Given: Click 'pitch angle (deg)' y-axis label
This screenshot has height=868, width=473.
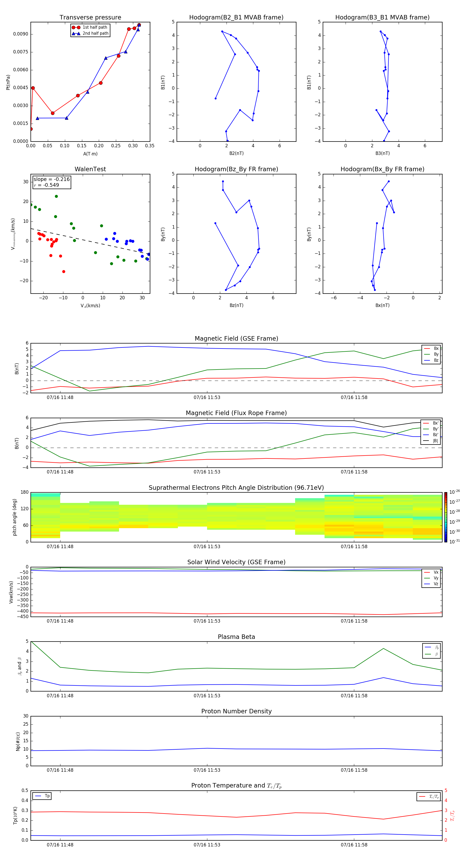Looking at the screenshot, I should pyautogui.click(x=14, y=517).
